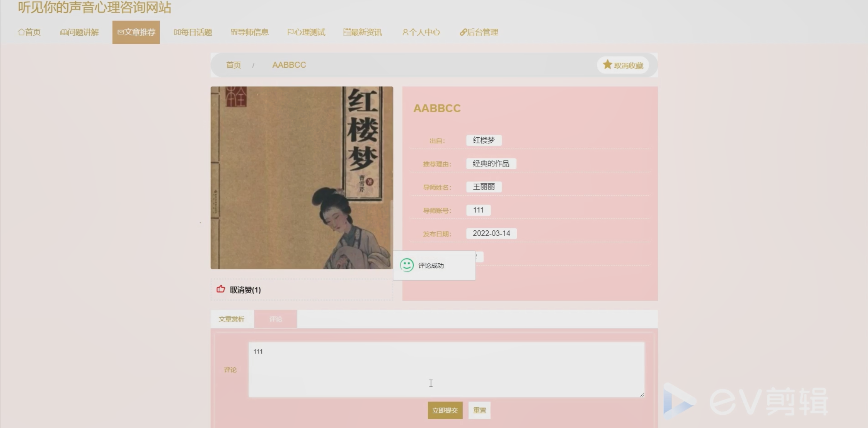Click the 取消收藏 star button
Screen dimensions: 868x428
(623, 65)
